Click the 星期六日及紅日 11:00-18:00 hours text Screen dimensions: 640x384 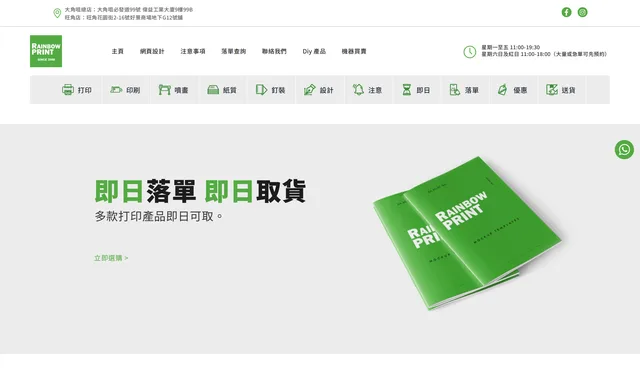pyautogui.click(x=544, y=54)
